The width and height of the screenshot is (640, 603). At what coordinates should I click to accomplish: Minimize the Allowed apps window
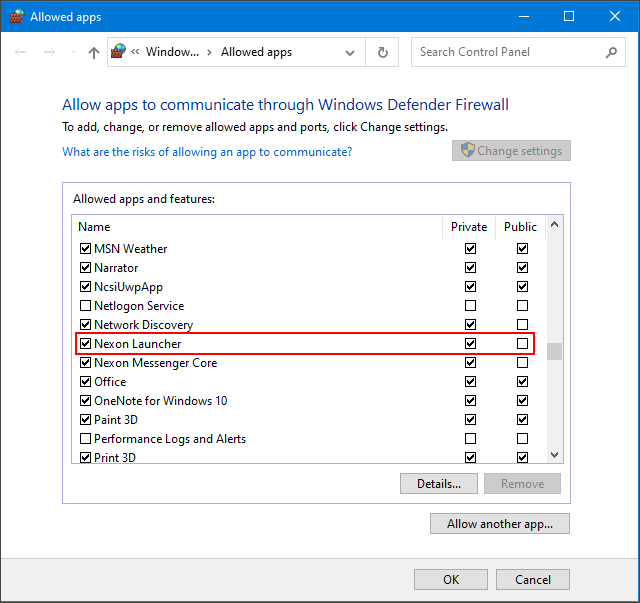point(524,16)
